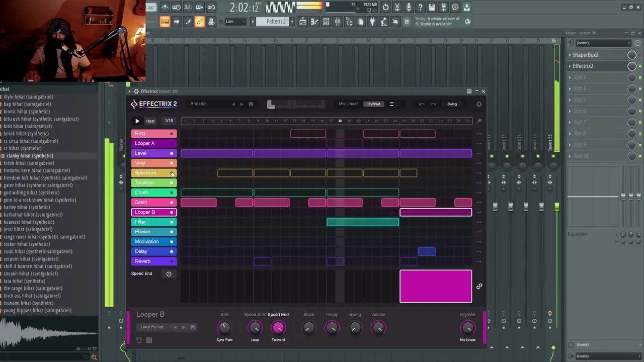Open the FL Studio mixer icon in toolbar

click(x=337, y=22)
